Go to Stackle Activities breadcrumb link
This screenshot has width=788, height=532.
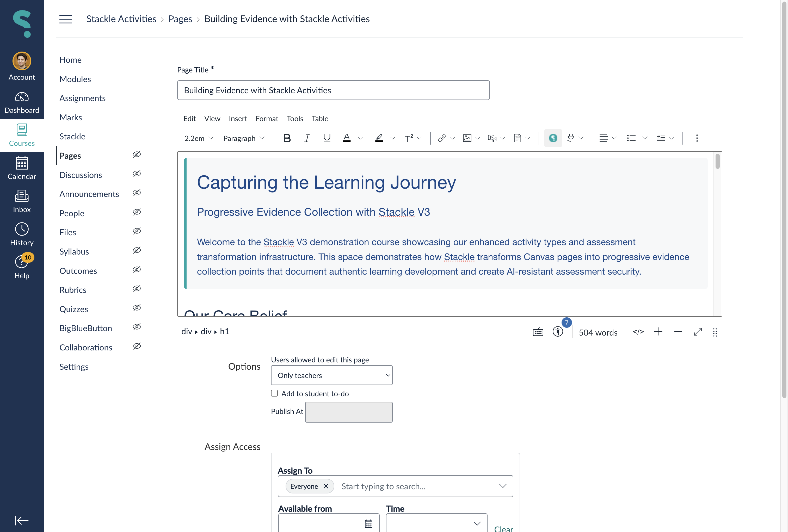coord(121,19)
